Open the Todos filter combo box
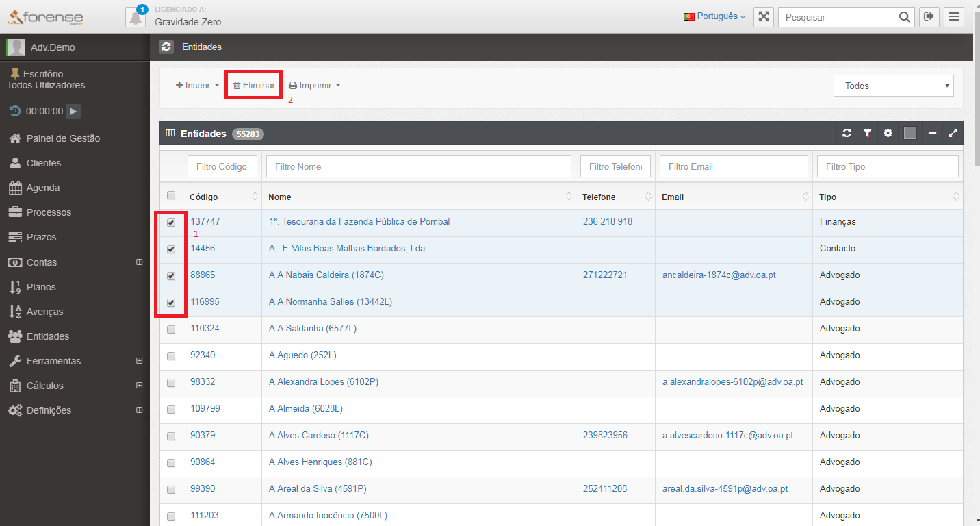980x526 pixels. pos(894,86)
